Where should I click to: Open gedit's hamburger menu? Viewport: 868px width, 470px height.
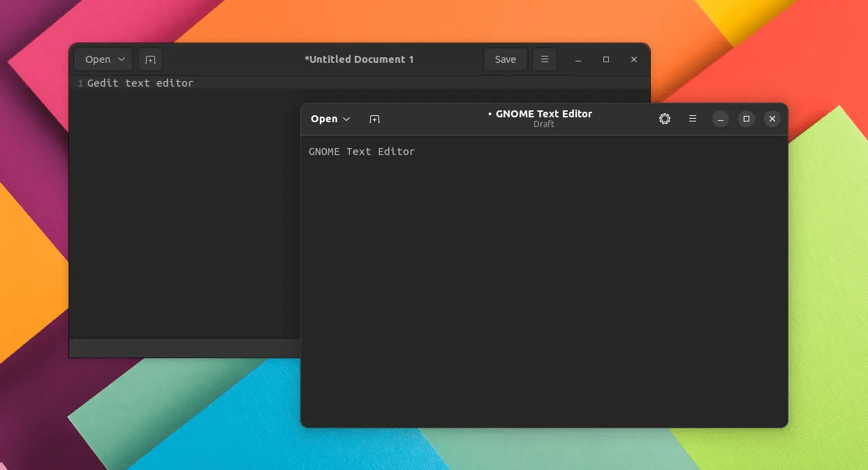click(545, 59)
